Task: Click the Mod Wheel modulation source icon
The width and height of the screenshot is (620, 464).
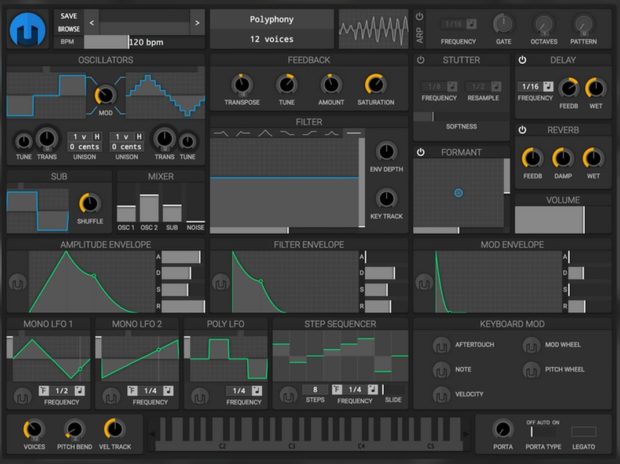Action: (530, 345)
